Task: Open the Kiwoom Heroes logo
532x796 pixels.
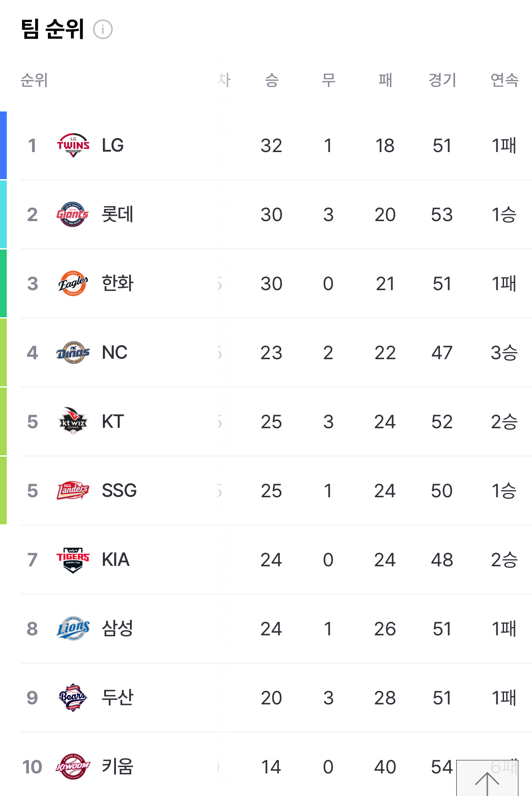Action: 73,767
